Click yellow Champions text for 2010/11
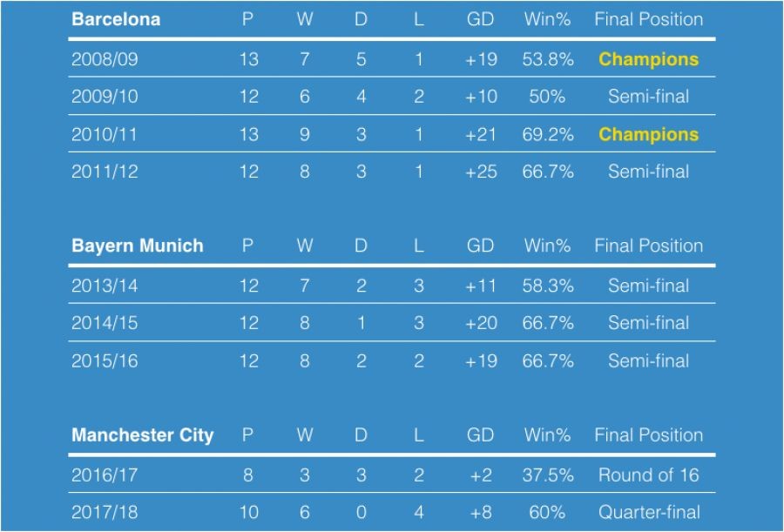Image resolution: width=784 pixels, height=532 pixels. tap(648, 134)
